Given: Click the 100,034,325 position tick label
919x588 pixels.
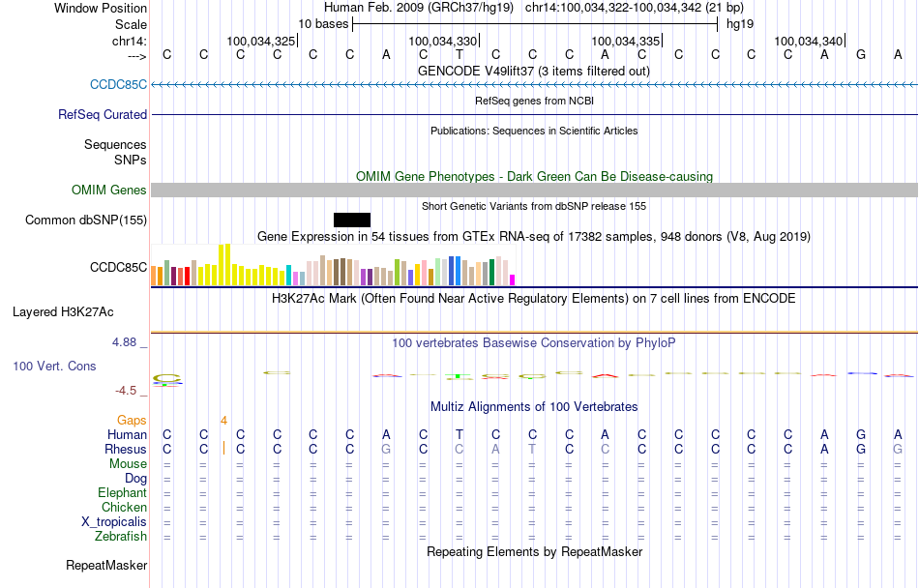Looking at the screenshot, I should (x=261, y=41).
